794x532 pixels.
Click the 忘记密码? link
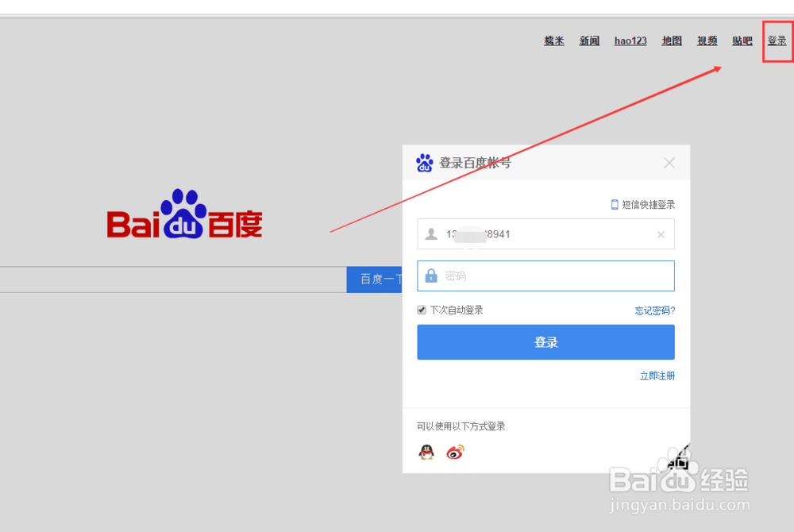[x=655, y=310]
